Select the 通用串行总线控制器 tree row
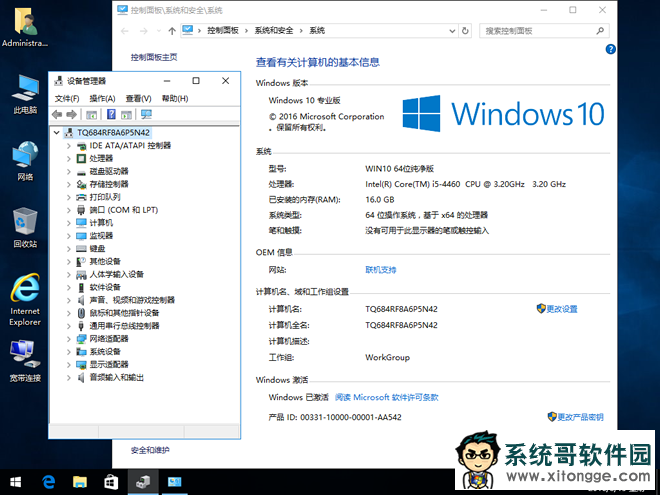The width and height of the screenshot is (660, 495). [x=124, y=326]
